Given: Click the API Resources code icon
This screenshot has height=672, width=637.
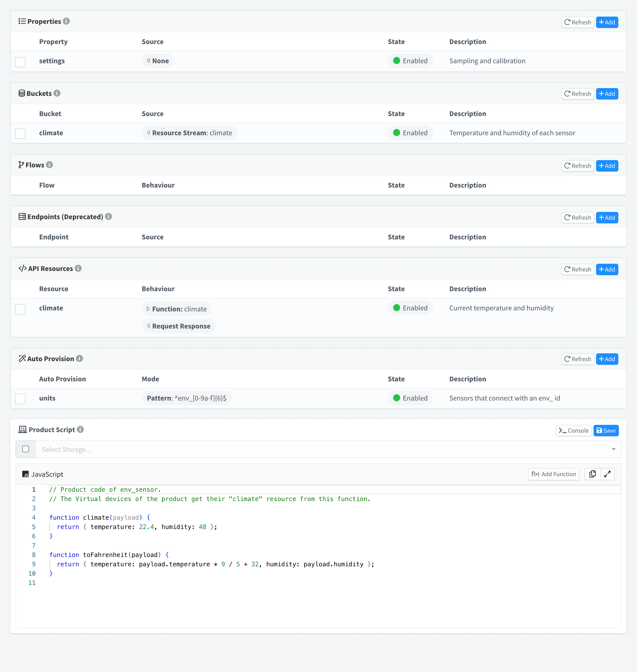Looking at the screenshot, I should [23, 268].
